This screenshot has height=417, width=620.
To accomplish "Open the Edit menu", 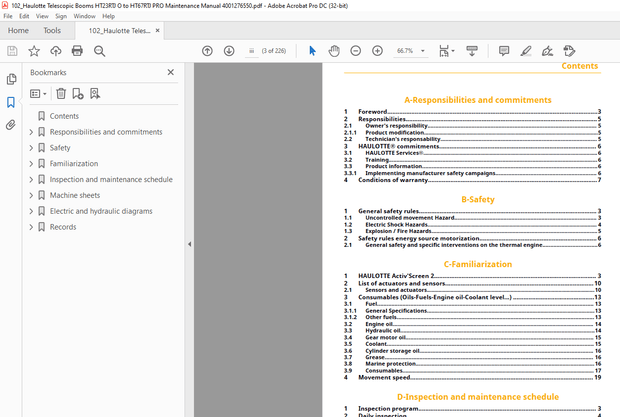I will (24, 16).
